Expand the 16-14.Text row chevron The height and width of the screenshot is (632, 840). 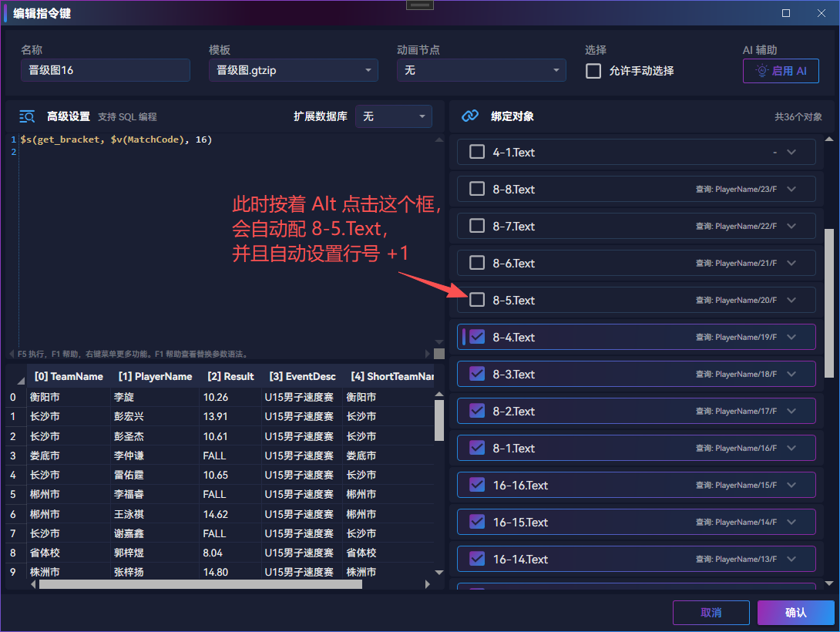coord(791,559)
